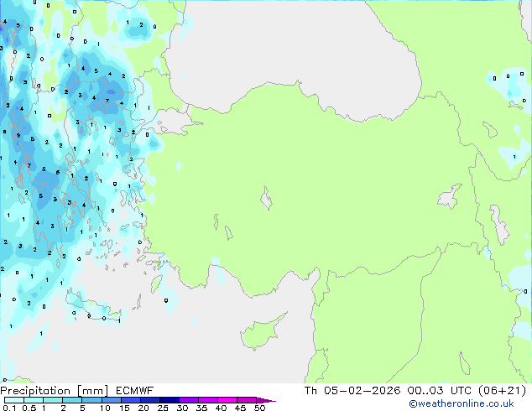Click the legend label '50'

coord(259,408)
